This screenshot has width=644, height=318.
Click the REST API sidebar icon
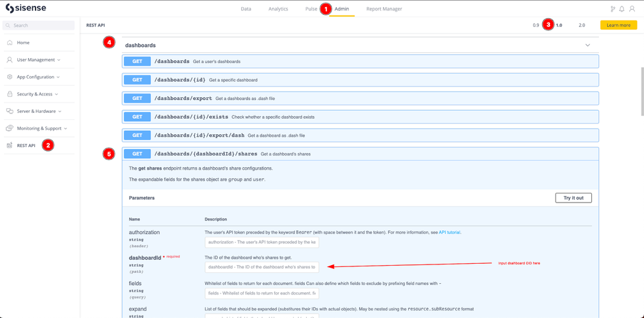10,146
